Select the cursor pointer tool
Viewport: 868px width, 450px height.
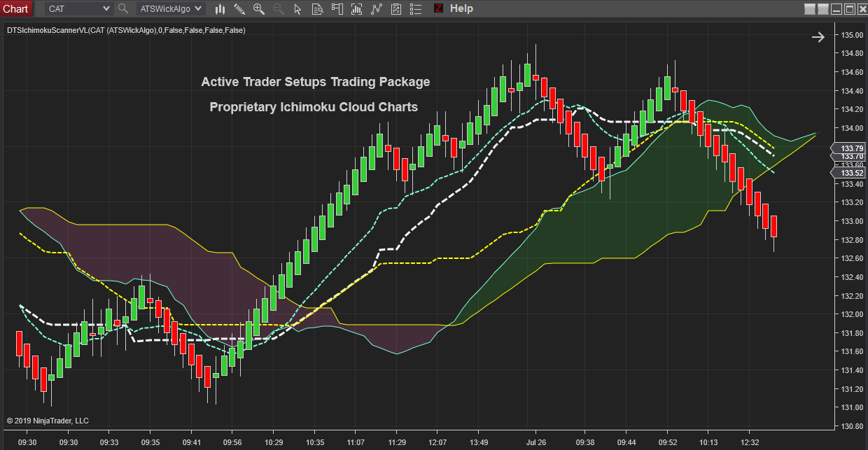[x=297, y=9]
